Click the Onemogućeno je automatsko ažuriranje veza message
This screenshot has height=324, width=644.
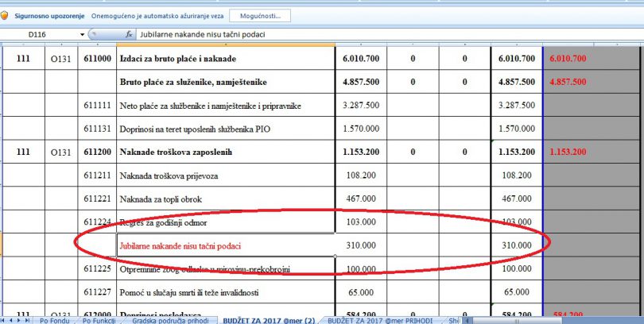[157, 15]
